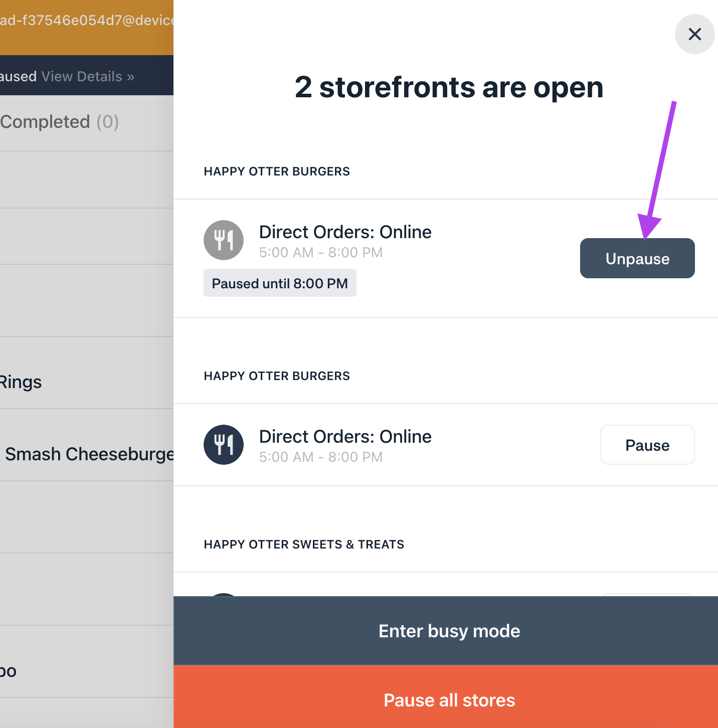This screenshot has width=718, height=728.
Task: Click the Paused until 8:00 PM badge
Action: [x=280, y=283]
